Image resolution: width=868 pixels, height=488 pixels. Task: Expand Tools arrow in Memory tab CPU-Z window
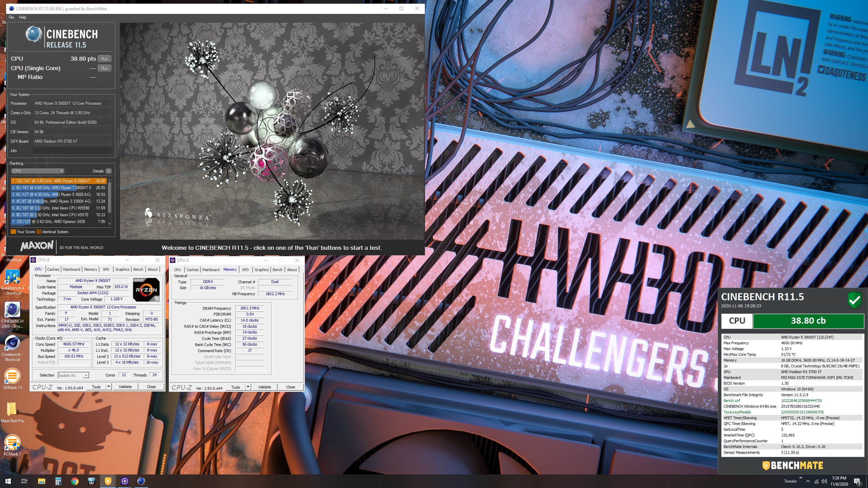click(x=248, y=387)
